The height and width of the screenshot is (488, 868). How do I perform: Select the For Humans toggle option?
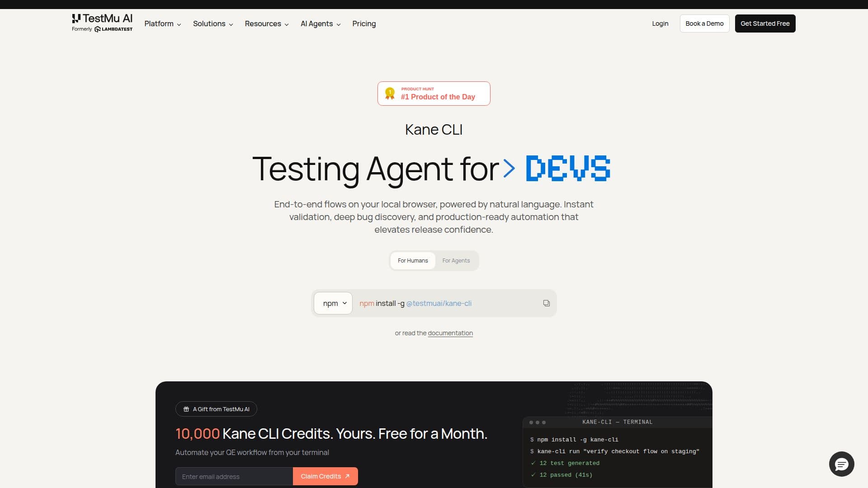point(413,261)
